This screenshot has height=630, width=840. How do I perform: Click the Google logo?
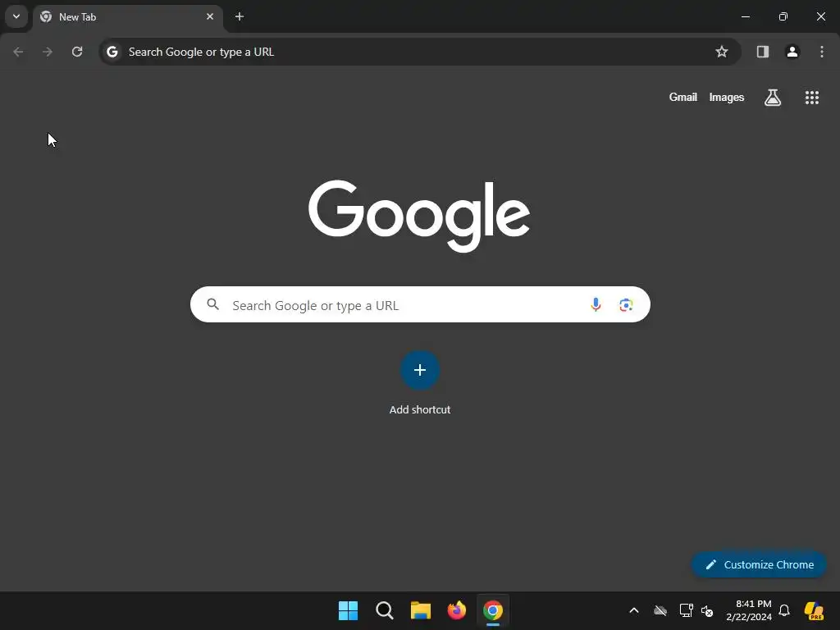(x=419, y=216)
